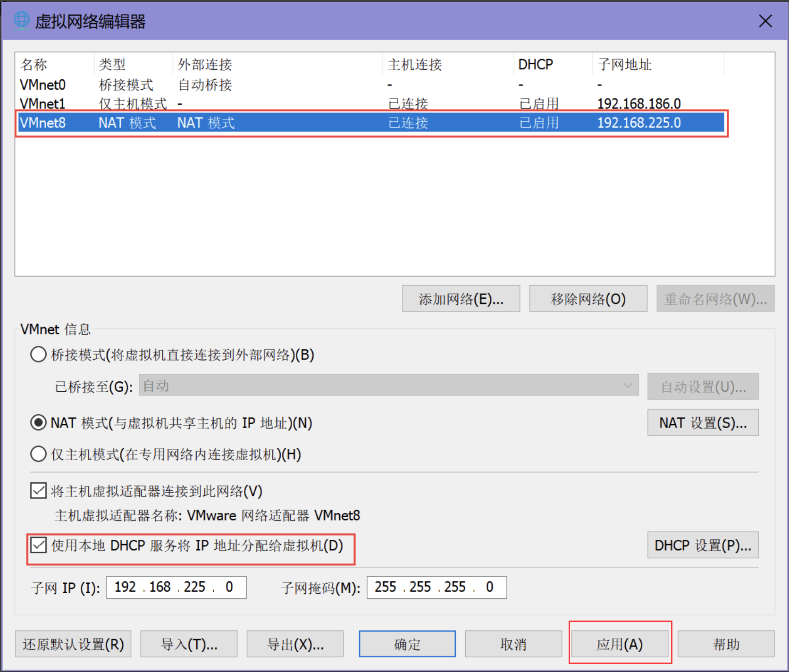Click subnet address 192.168.225.0 cell

pos(639,123)
